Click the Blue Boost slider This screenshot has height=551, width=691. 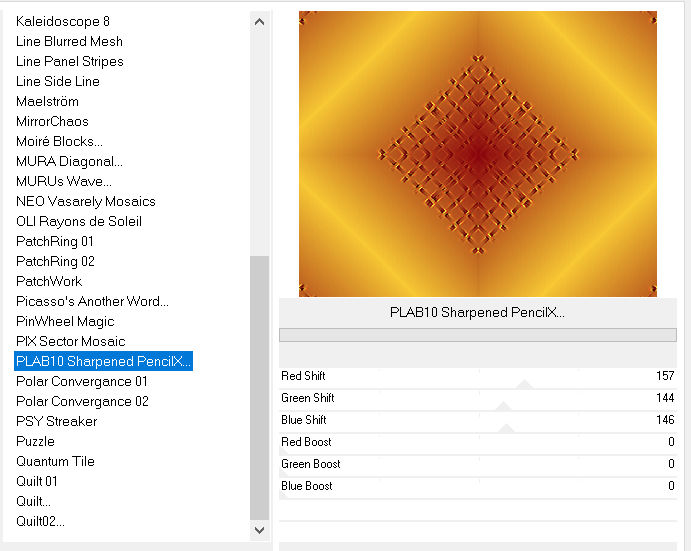(478, 487)
